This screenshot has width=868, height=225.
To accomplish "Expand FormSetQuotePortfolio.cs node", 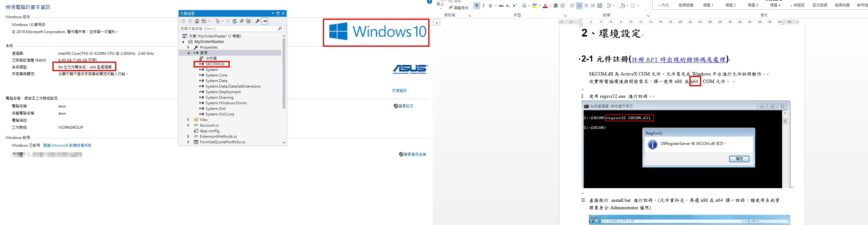I will tap(188, 142).
